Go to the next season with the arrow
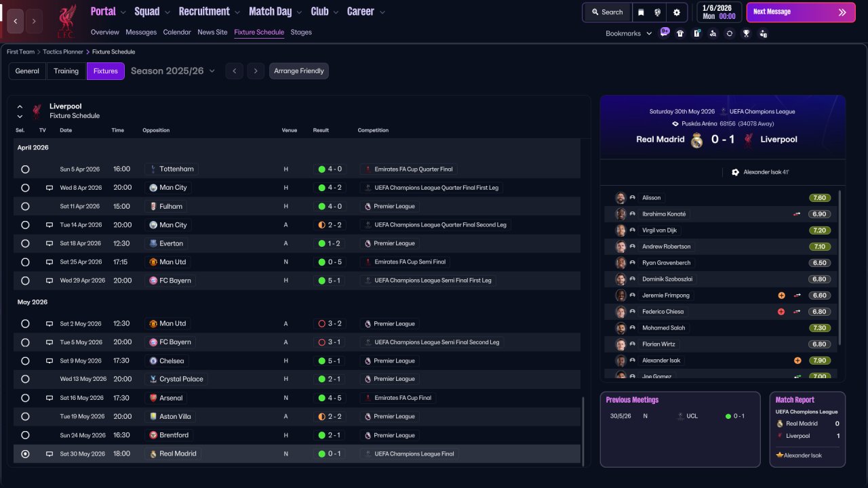 255,71
